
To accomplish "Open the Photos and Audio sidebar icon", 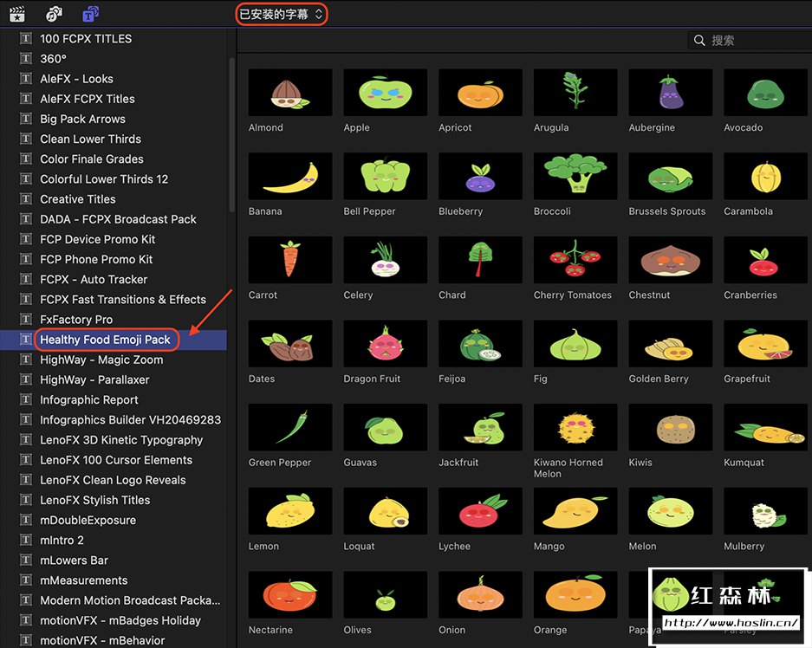I will coord(54,14).
